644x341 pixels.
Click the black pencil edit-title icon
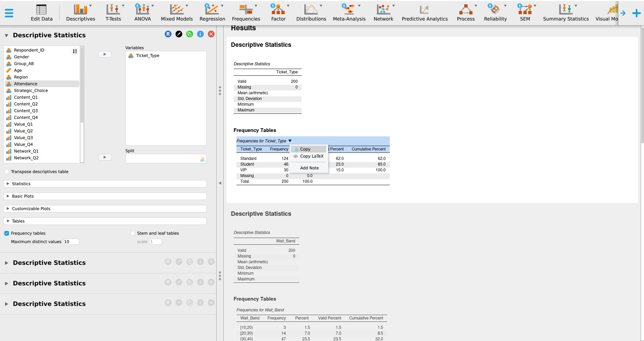pyautogui.click(x=179, y=34)
